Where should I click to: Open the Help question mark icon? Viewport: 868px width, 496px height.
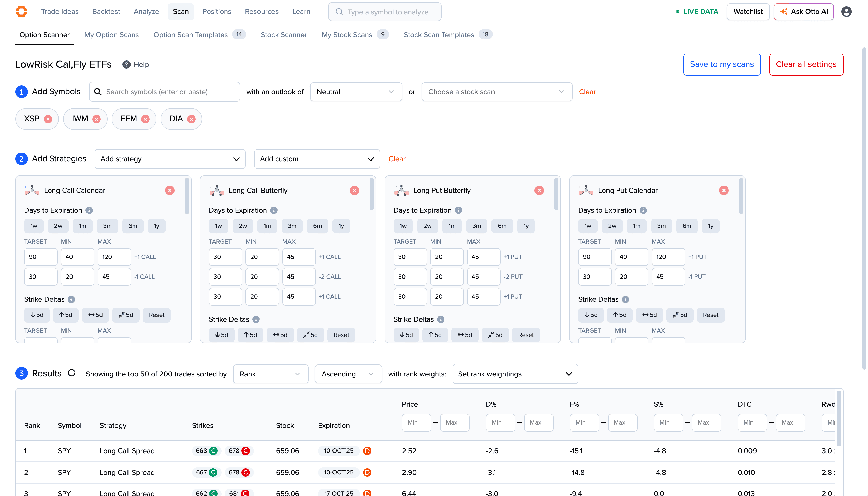click(126, 64)
